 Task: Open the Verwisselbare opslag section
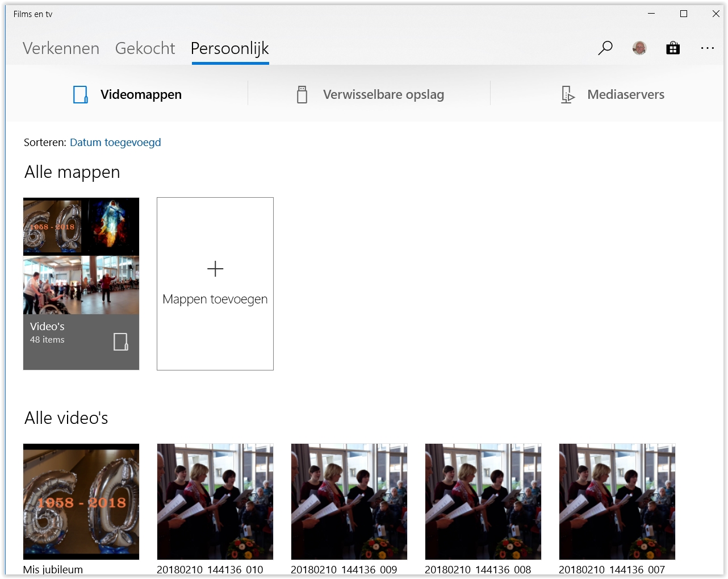pos(383,94)
